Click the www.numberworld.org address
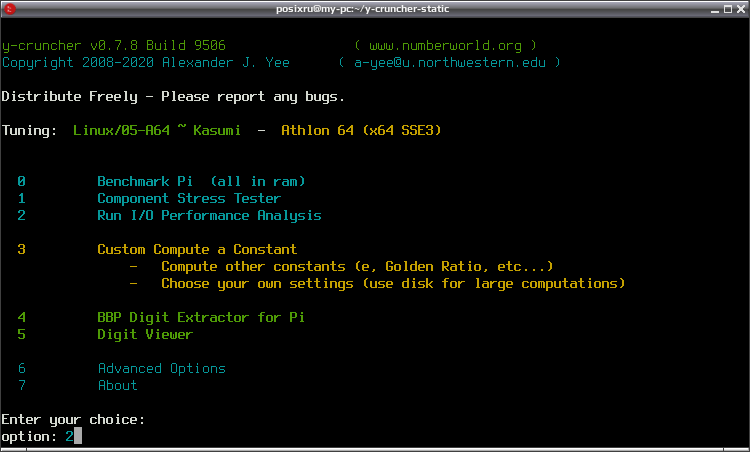 [x=445, y=46]
